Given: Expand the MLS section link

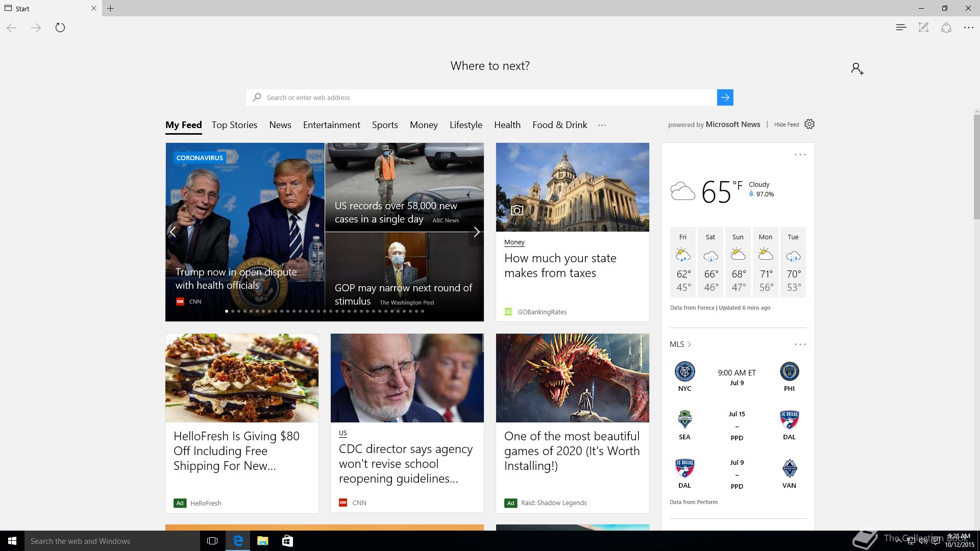Looking at the screenshot, I should 680,344.
